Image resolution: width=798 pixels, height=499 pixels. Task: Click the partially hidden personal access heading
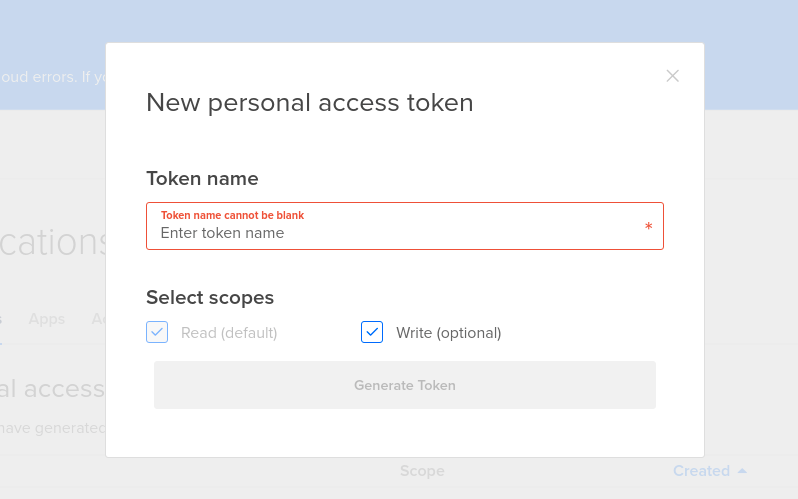(x=52, y=389)
